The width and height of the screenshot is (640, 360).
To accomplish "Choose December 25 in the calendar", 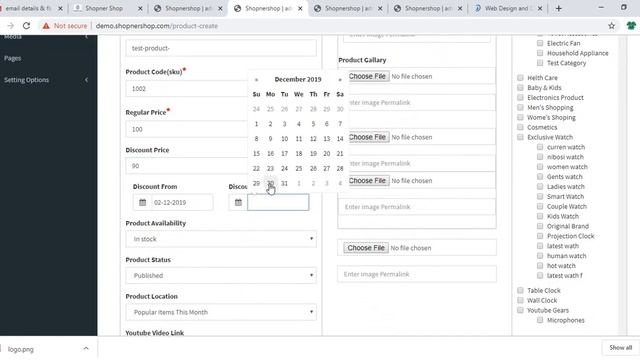I will pyautogui.click(x=299, y=168).
